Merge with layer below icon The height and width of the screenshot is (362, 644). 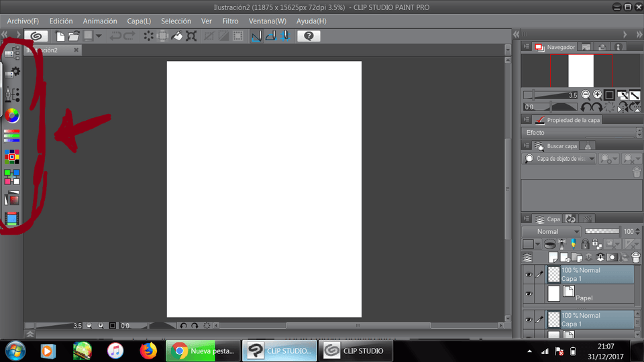pyautogui.click(x=600, y=257)
